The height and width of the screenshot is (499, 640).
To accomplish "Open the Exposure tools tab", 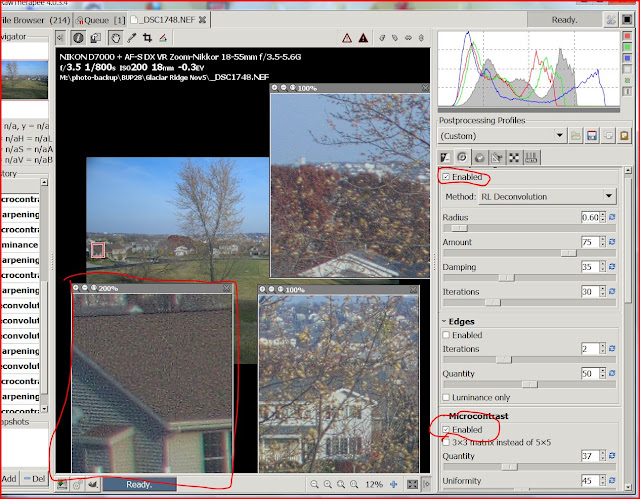I will tap(445, 157).
